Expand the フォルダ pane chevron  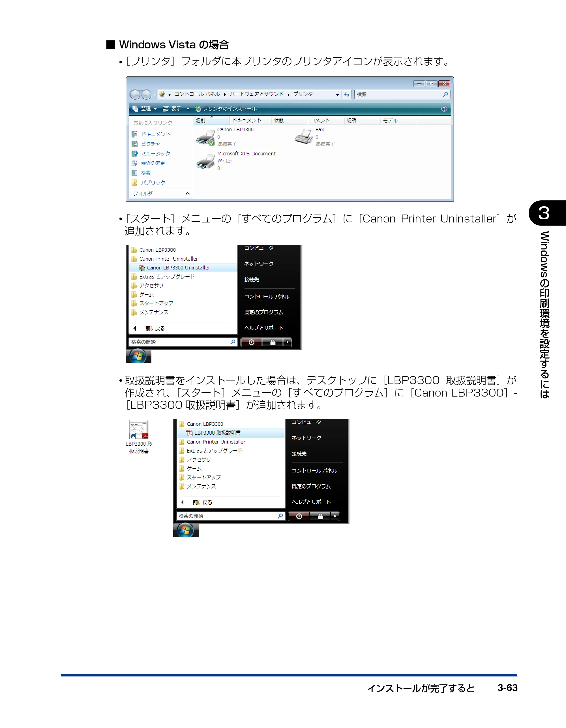pyautogui.click(x=188, y=193)
